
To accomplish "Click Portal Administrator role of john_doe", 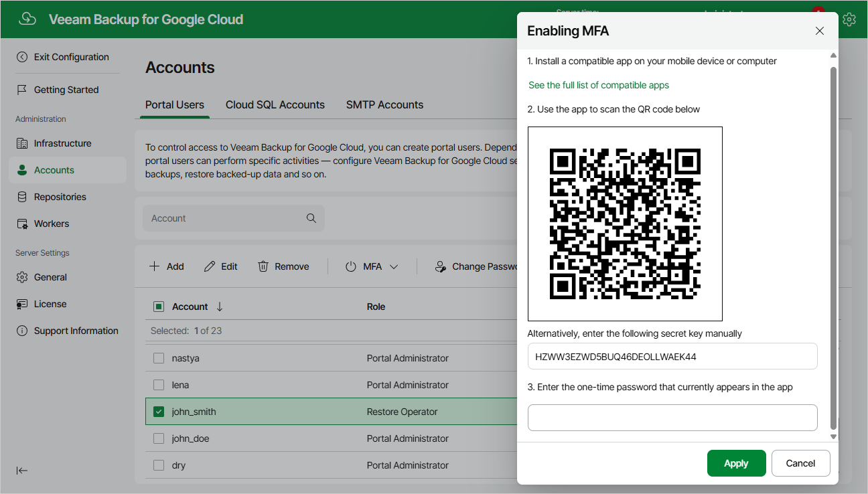I will 408,438.
